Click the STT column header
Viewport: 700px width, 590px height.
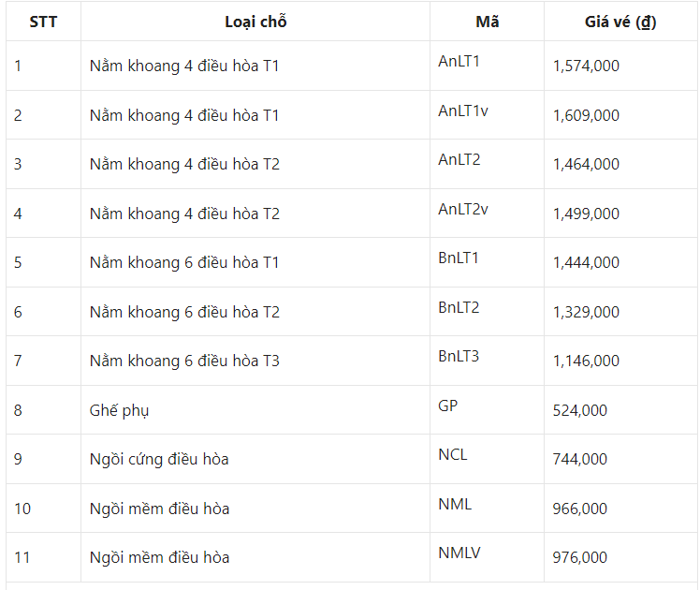(43, 22)
